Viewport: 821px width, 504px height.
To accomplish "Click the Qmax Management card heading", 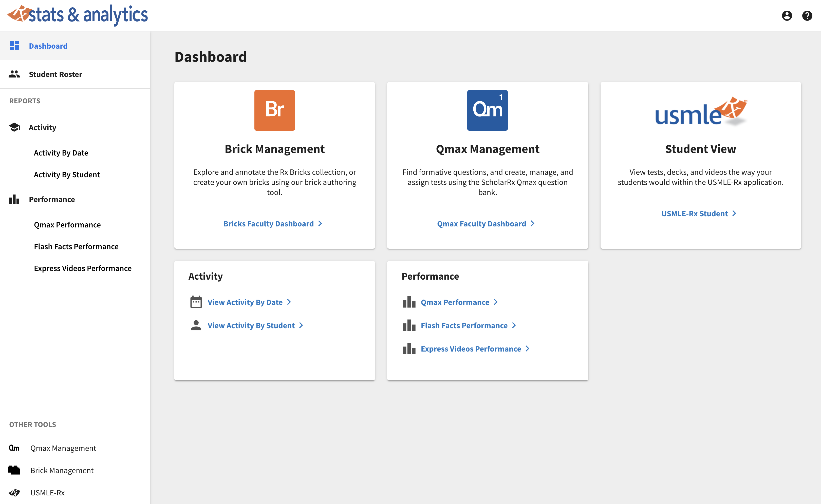I will pyautogui.click(x=488, y=149).
